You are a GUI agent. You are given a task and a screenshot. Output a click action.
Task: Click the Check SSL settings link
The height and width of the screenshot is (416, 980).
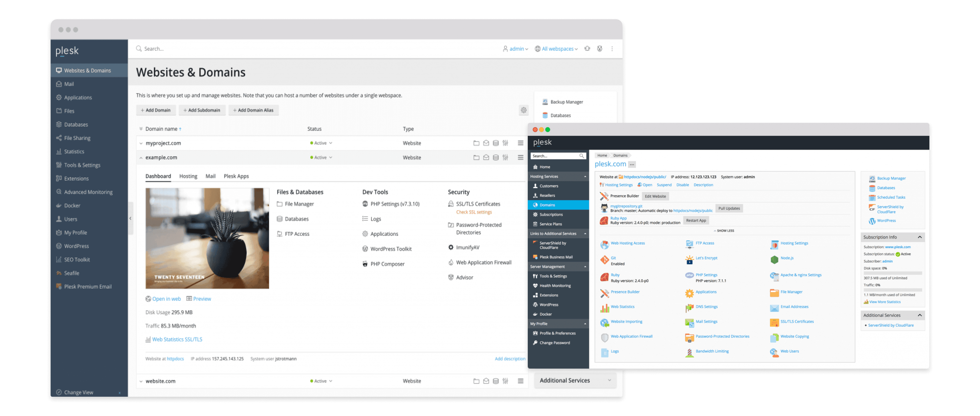click(474, 212)
